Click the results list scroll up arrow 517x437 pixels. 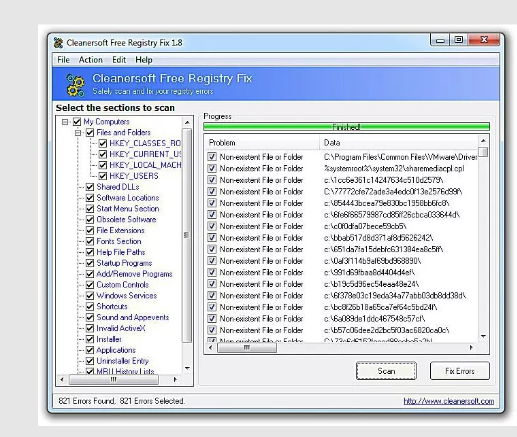click(x=483, y=140)
